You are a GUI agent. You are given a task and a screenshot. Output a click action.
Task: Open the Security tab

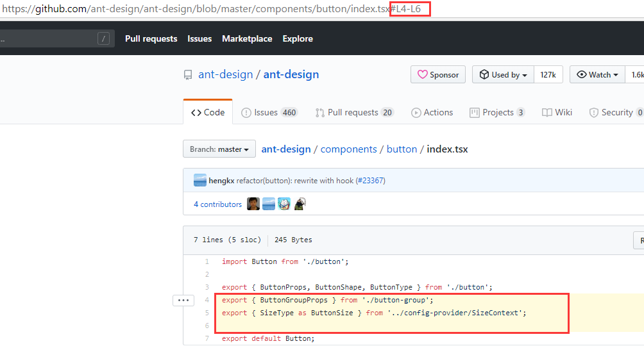pyautogui.click(x=616, y=112)
